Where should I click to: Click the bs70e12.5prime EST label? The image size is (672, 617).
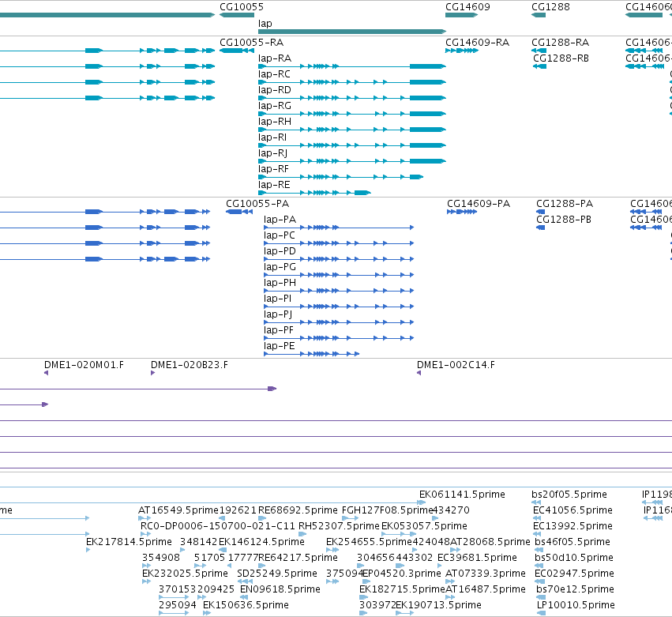tap(575, 589)
